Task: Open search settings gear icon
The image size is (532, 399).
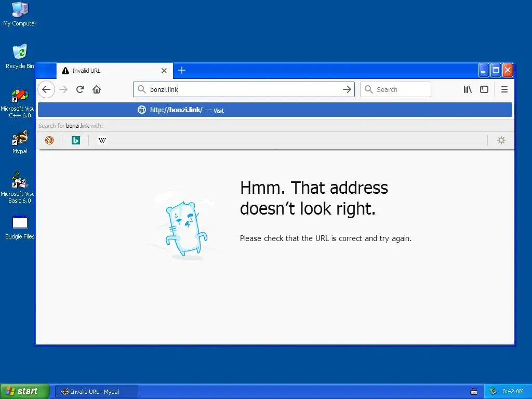Action: (501, 140)
